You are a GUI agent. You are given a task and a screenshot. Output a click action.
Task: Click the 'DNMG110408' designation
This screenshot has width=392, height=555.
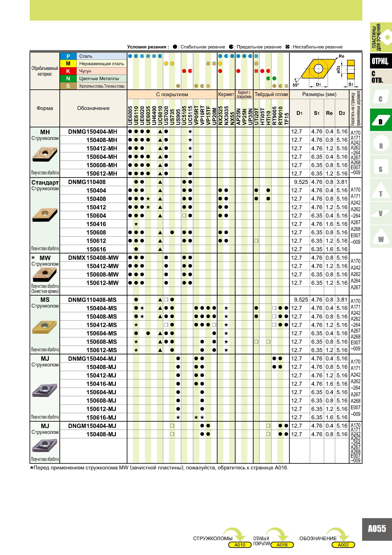pyautogui.click(x=87, y=182)
